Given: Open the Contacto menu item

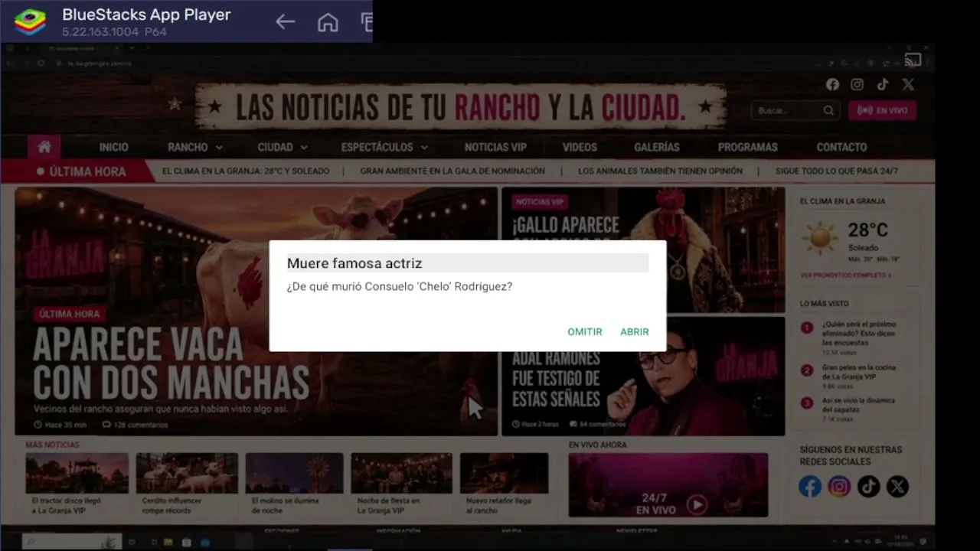Looking at the screenshot, I should [x=841, y=147].
